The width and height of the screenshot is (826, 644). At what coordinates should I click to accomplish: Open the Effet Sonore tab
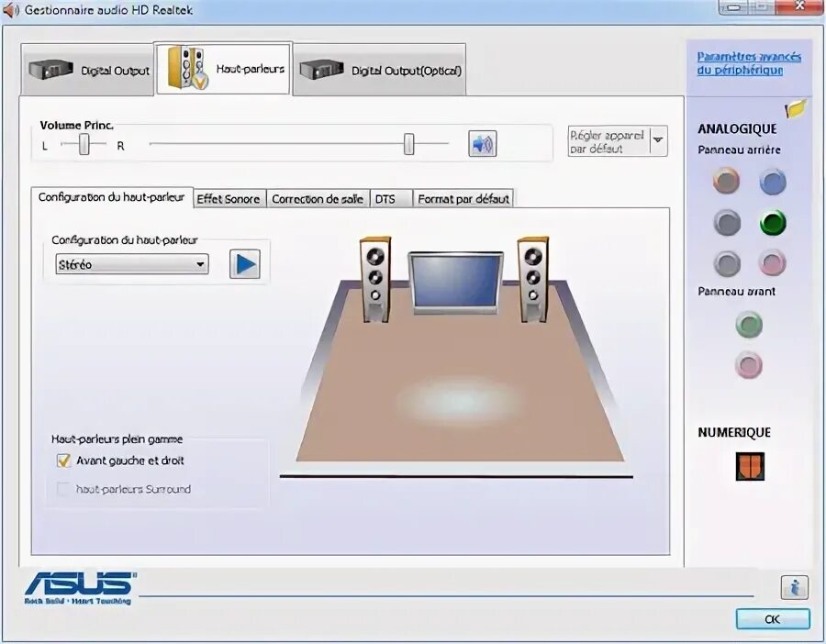[229, 199]
